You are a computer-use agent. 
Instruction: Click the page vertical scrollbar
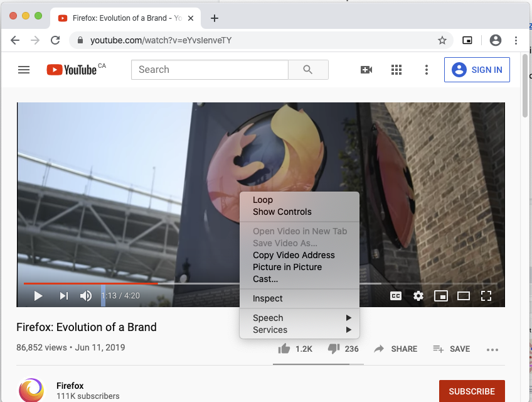pos(525,86)
